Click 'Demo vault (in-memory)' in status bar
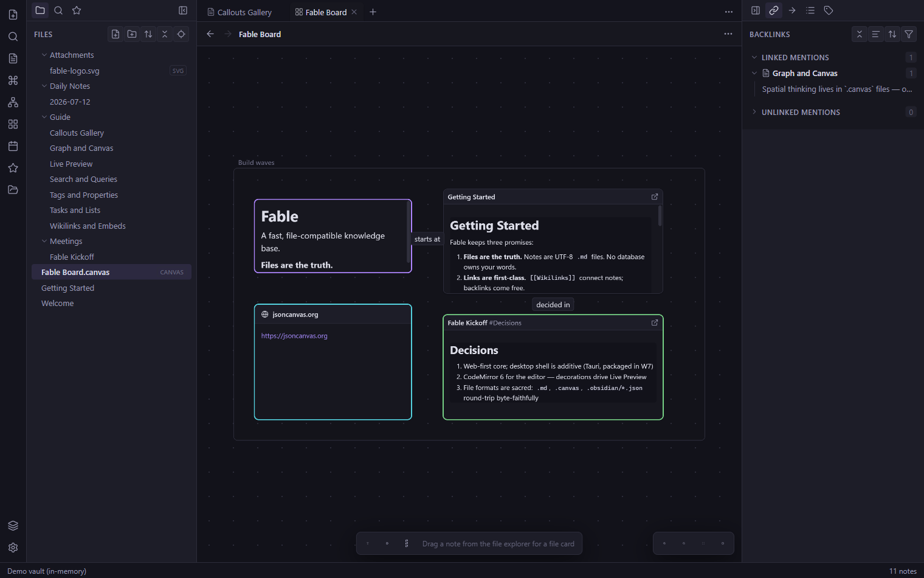 [x=47, y=571]
